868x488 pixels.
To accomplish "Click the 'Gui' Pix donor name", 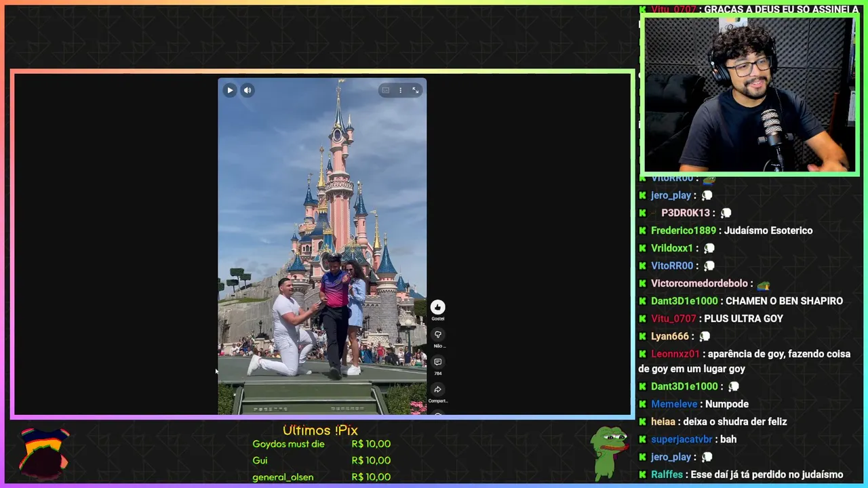I will pyautogui.click(x=260, y=460).
